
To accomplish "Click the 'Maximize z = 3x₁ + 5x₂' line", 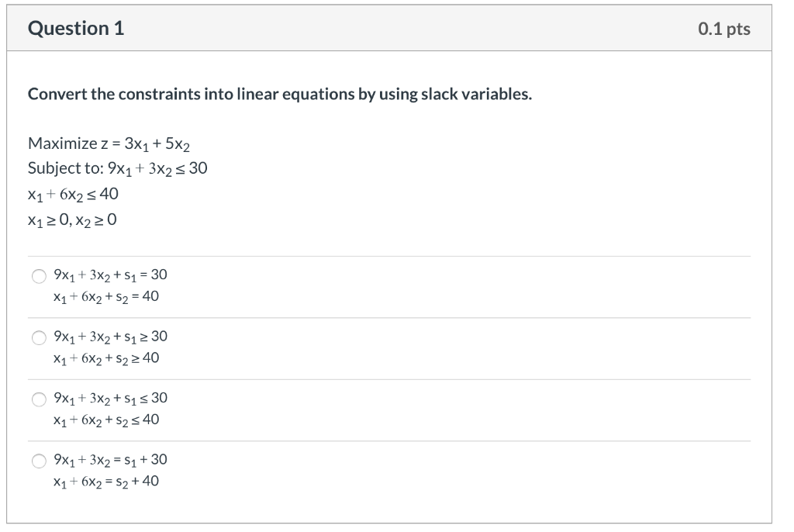I will tap(109, 143).
